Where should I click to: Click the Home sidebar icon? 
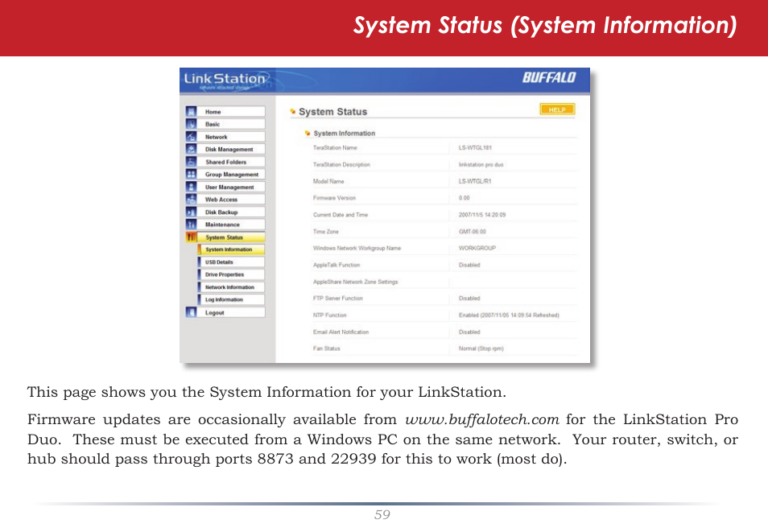click(191, 112)
